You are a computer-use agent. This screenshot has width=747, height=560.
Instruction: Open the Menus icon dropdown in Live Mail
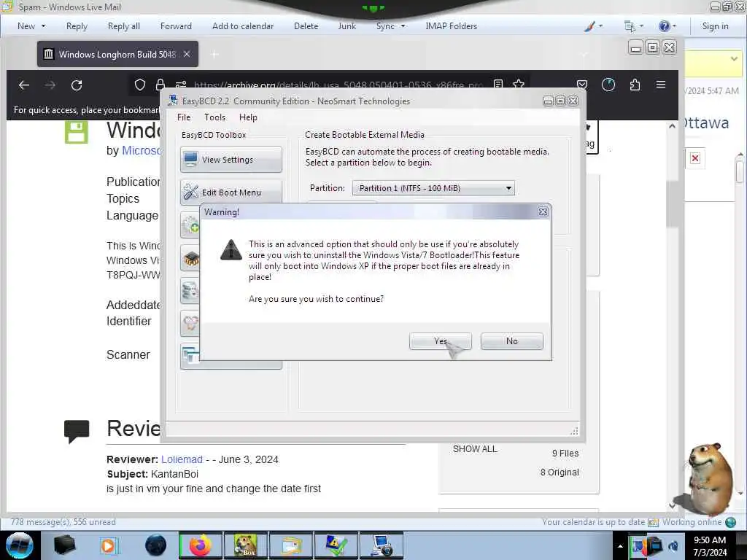coord(630,26)
